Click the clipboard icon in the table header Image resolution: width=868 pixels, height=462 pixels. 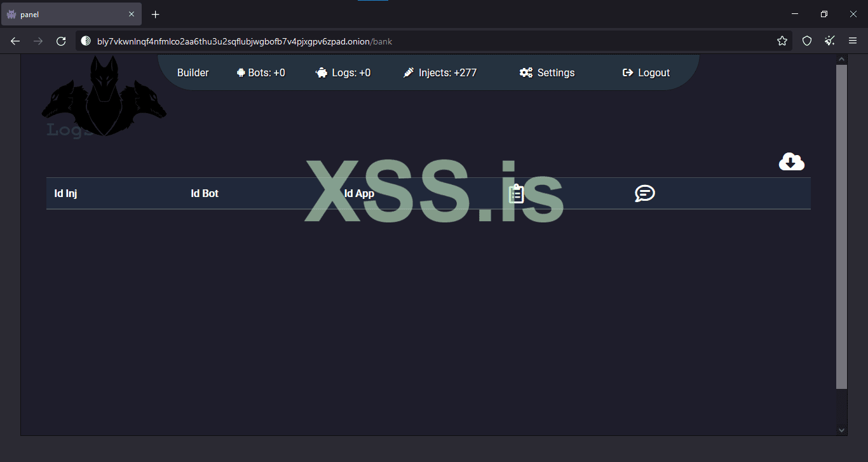coord(516,193)
